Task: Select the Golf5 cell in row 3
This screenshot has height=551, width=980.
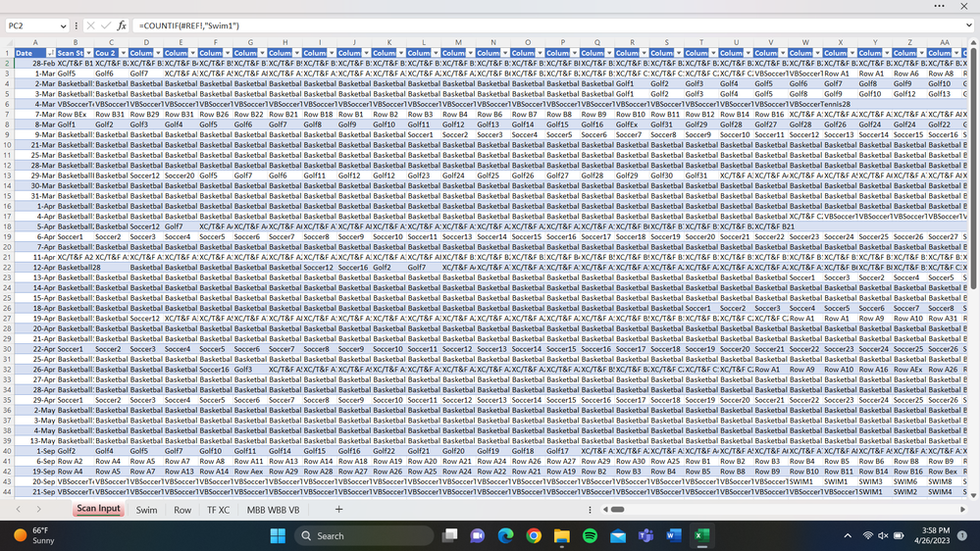Action: tap(75, 74)
